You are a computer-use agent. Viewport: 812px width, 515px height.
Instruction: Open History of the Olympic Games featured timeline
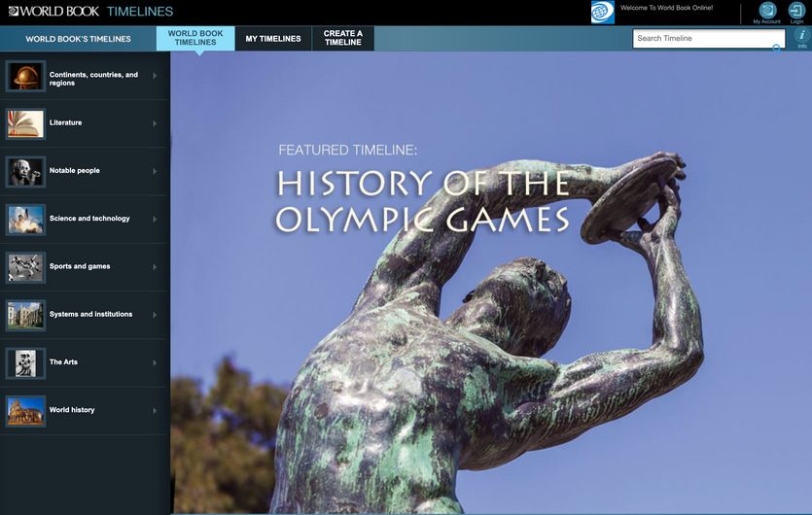pyautogui.click(x=423, y=201)
